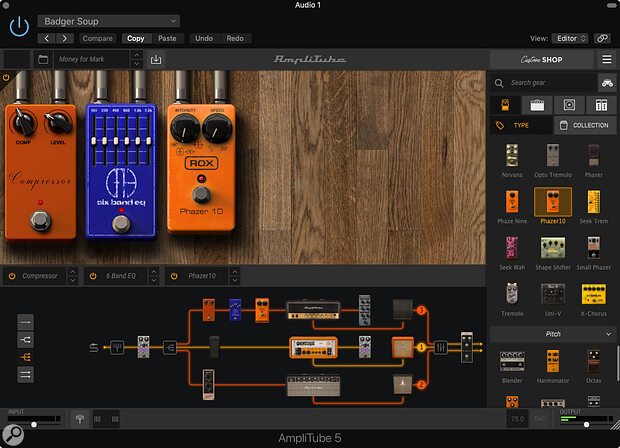Go to previous preset arrow
The height and width of the screenshot is (448, 620).
(x=47, y=38)
